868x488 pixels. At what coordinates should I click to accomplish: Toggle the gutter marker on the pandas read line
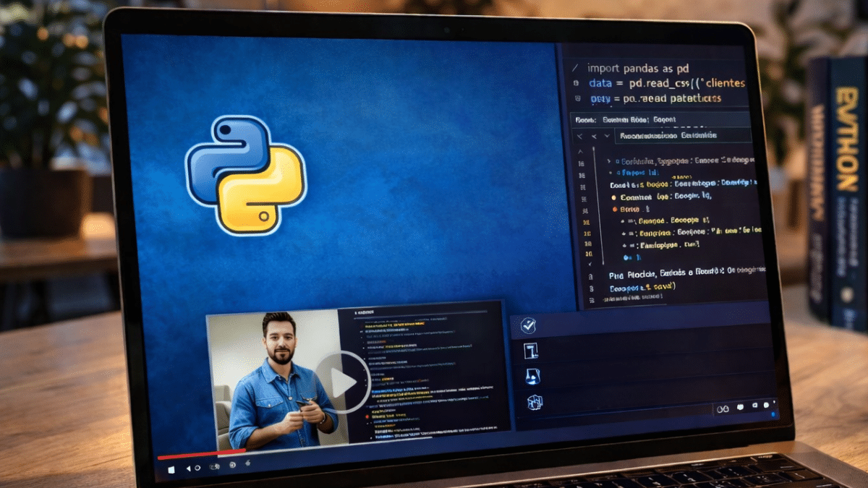point(576,98)
